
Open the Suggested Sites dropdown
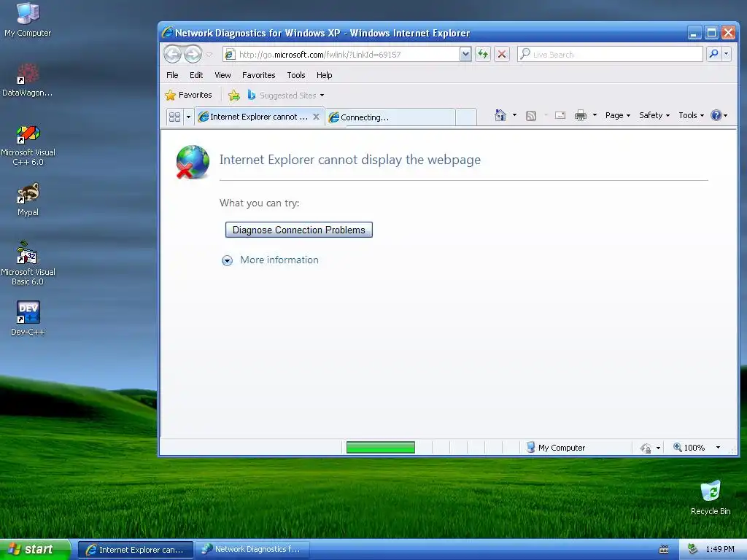pos(286,96)
